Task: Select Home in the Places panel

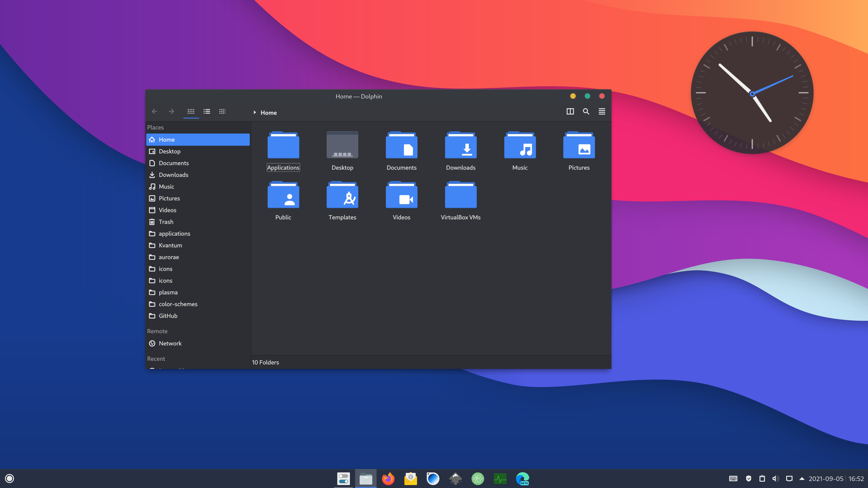Action: click(x=198, y=139)
